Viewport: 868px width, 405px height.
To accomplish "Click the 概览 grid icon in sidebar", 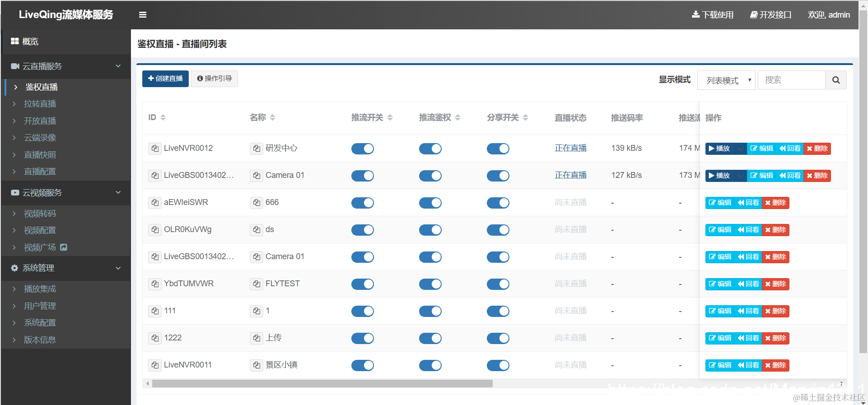I will click(x=14, y=41).
